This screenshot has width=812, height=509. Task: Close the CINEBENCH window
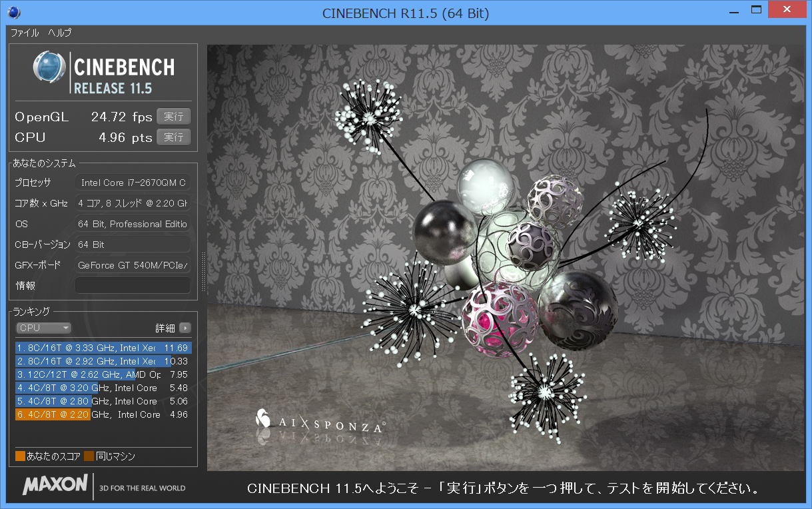click(786, 9)
